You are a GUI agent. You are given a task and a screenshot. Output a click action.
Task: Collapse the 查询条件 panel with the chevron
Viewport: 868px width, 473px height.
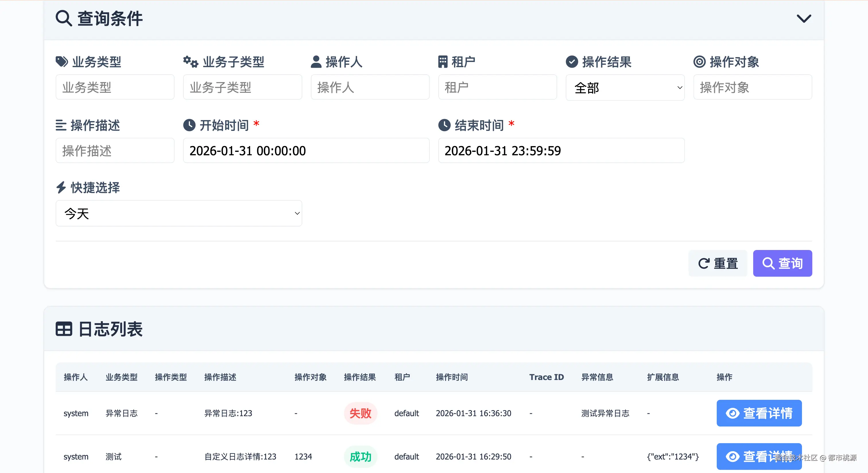click(x=804, y=18)
